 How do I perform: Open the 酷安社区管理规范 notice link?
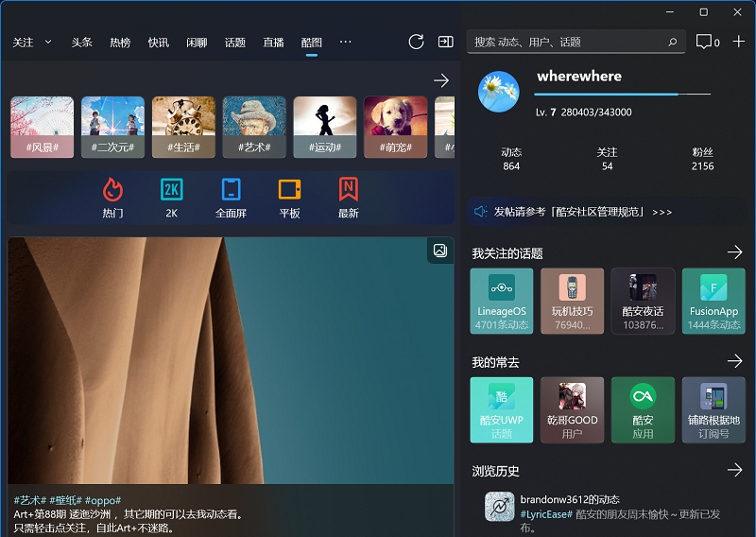[582, 212]
